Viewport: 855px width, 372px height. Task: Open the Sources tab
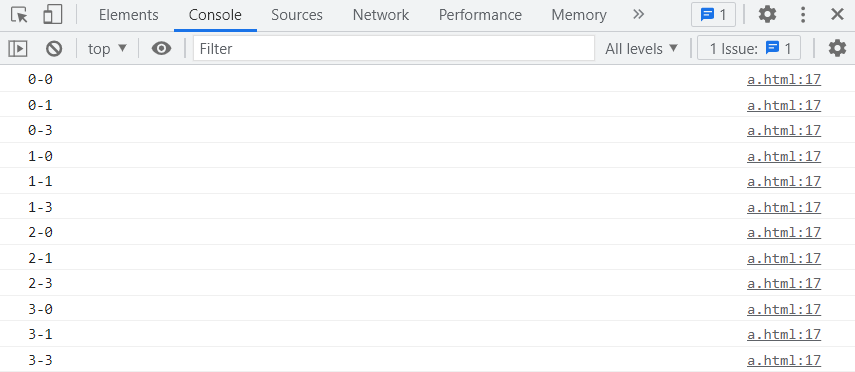[x=297, y=15]
